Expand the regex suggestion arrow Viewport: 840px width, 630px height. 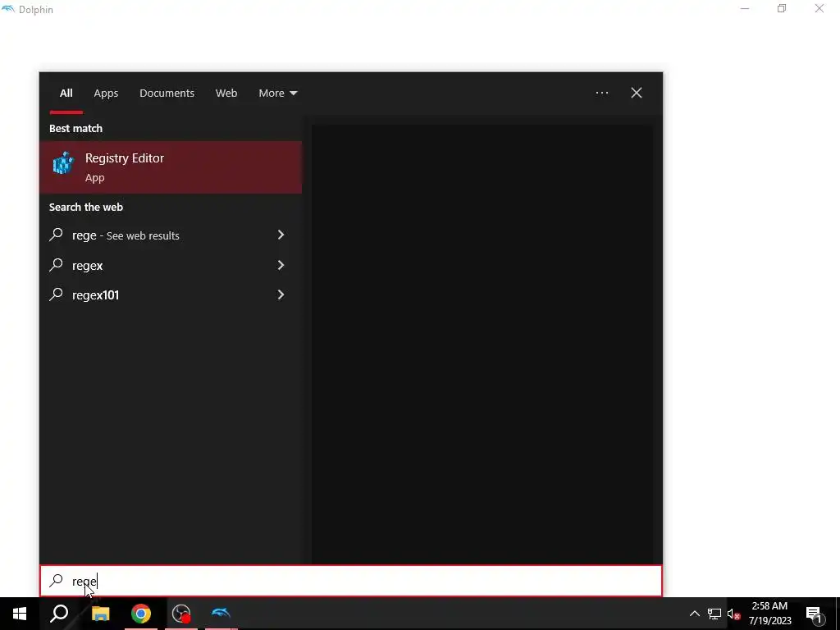281,265
